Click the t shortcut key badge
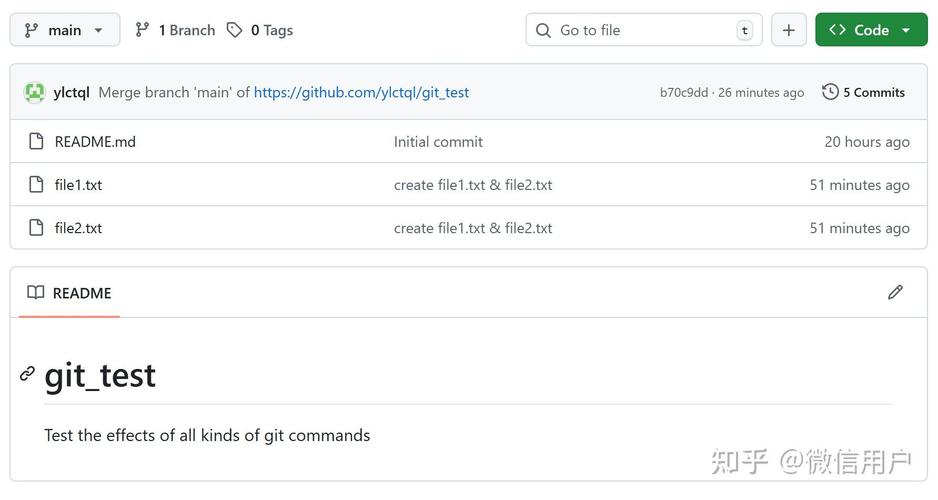Image resolution: width=938 pixels, height=500 pixels. point(745,31)
